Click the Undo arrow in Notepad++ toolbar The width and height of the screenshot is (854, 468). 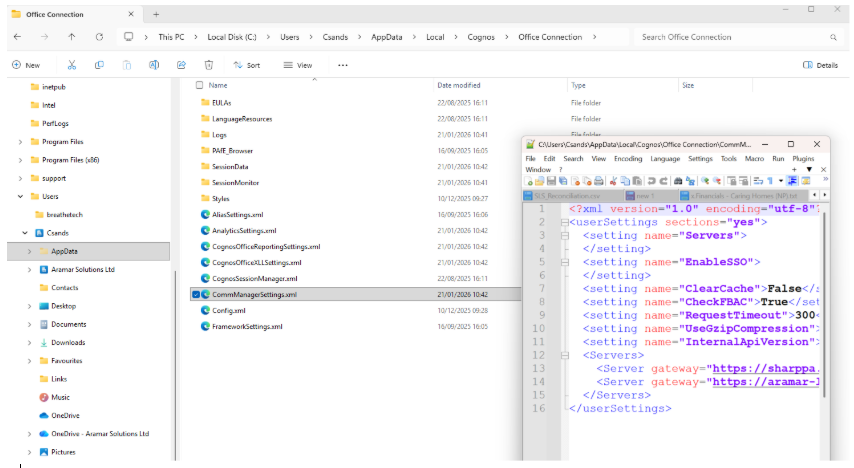pyautogui.click(x=651, y=181)
